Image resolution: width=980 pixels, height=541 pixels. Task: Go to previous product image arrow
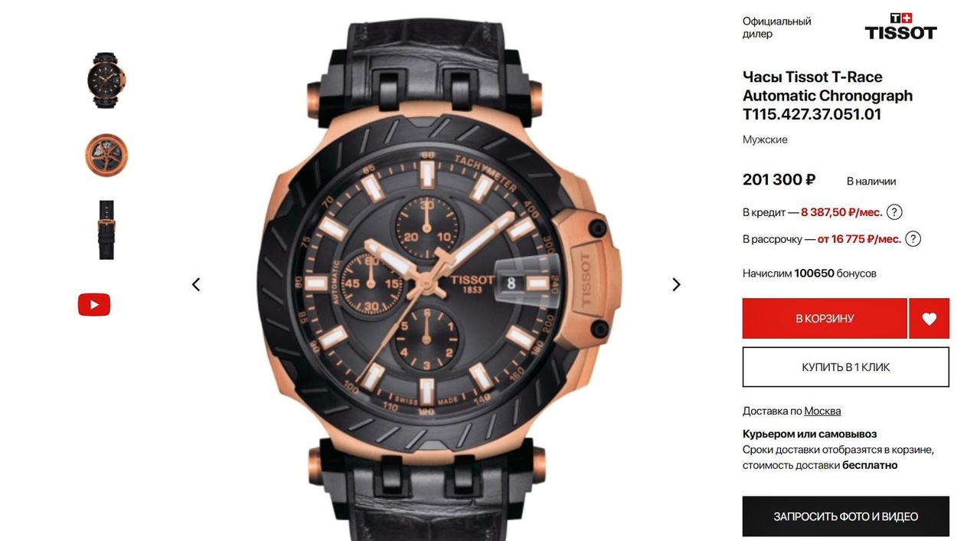click(x=196, y=284)
